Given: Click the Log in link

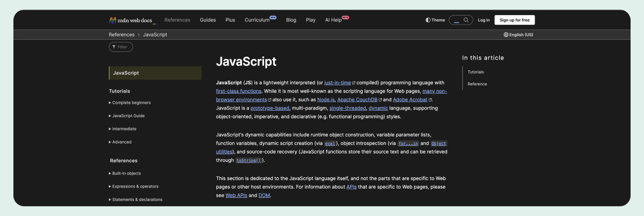Looking at the screenshot, I should (484, 20).
